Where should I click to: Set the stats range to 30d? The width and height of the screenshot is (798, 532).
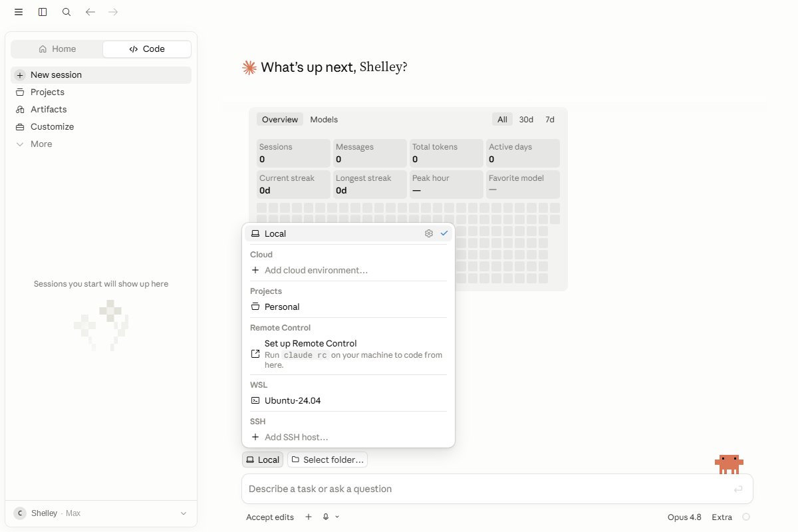(x=526, y=120)
